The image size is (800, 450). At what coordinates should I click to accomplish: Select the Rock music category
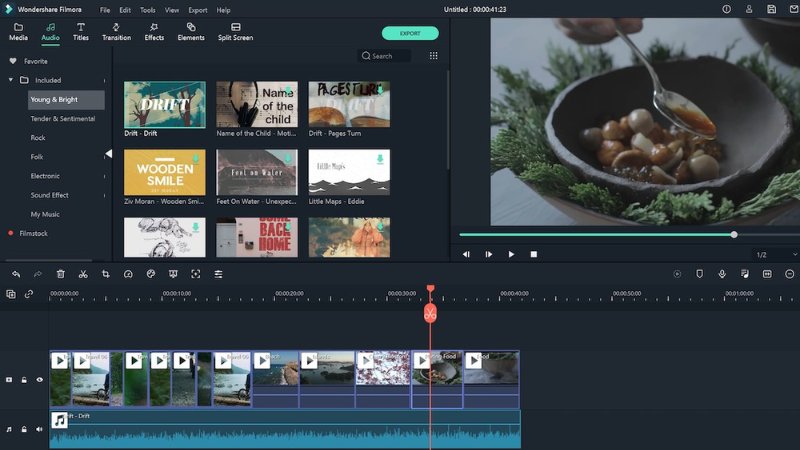[38, 138]
